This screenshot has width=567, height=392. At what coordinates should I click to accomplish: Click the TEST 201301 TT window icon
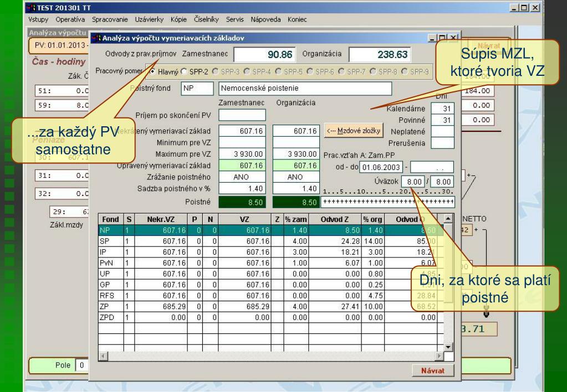(x=32, y=8)
